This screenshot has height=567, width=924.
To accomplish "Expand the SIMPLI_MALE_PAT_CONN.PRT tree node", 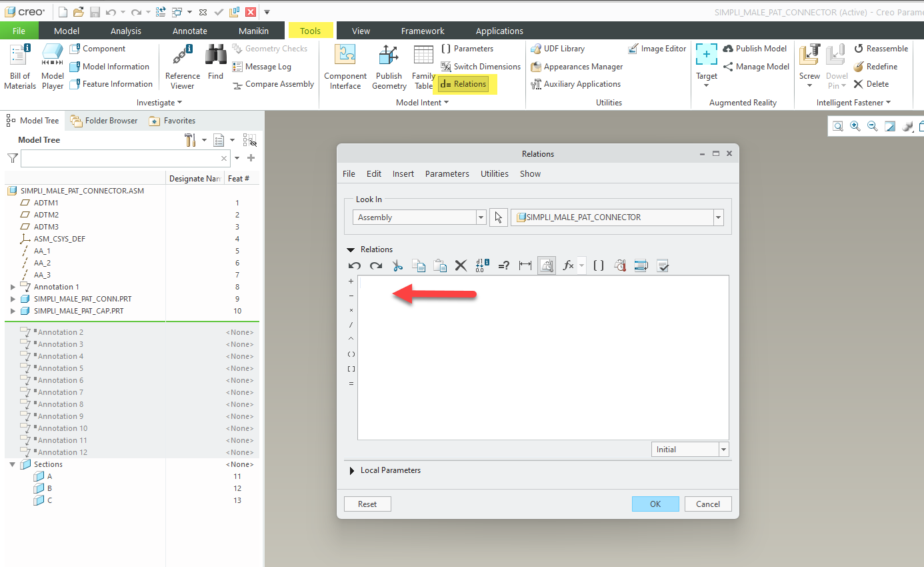I will [11, 298].
